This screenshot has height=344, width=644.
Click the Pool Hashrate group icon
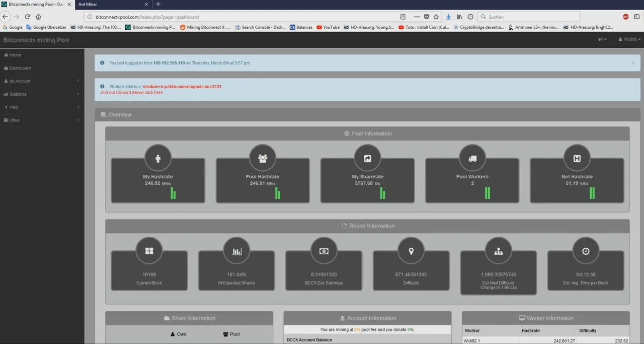(263, 158)
